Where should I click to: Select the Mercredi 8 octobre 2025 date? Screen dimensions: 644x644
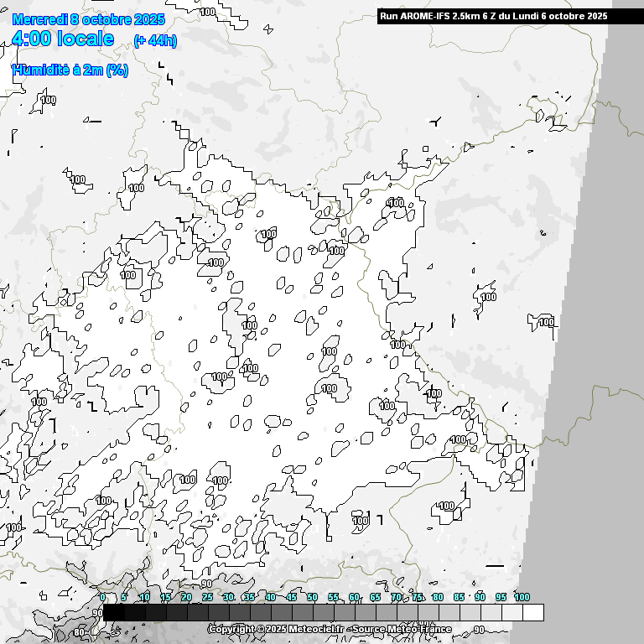pyautogui.click(x=88, y=19)
